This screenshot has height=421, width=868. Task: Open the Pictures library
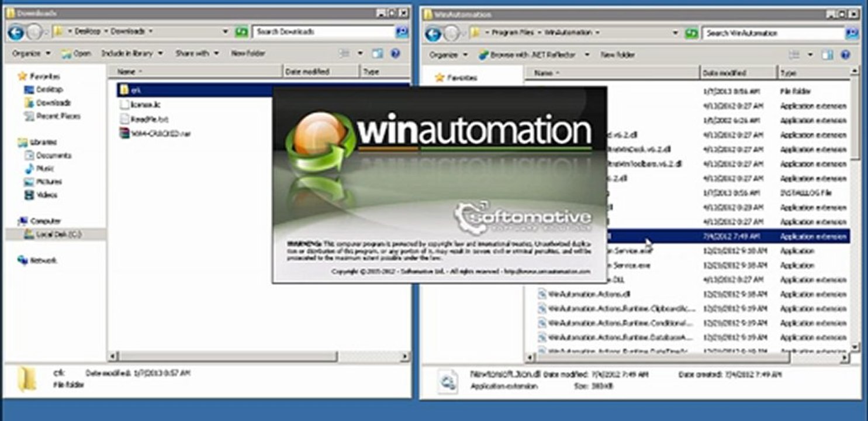(43, 182)
